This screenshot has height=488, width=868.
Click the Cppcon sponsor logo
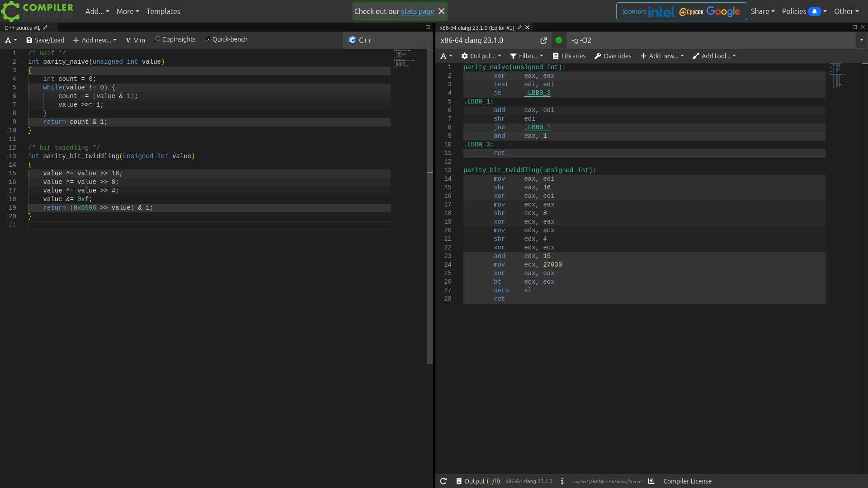pyautogui.click(x=691, y=12)
